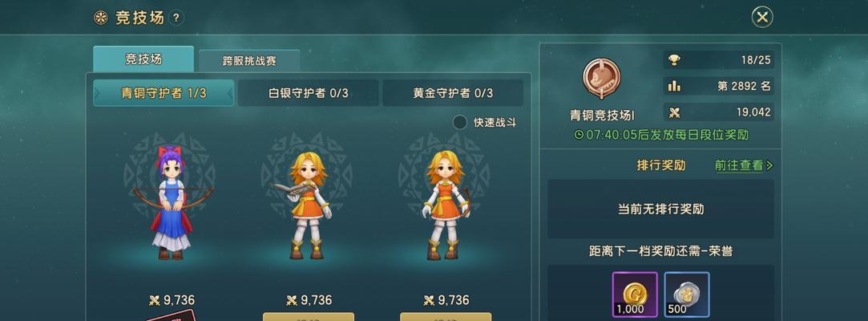Image resolution: width=868 pixels, height=321 pixels.
Task: Switch to the 竞技场 tab
Action: coord(143,59)
